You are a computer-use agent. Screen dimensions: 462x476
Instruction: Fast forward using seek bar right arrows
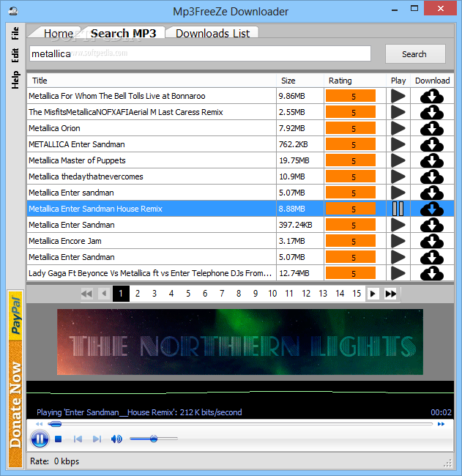(x=441, y=424)
